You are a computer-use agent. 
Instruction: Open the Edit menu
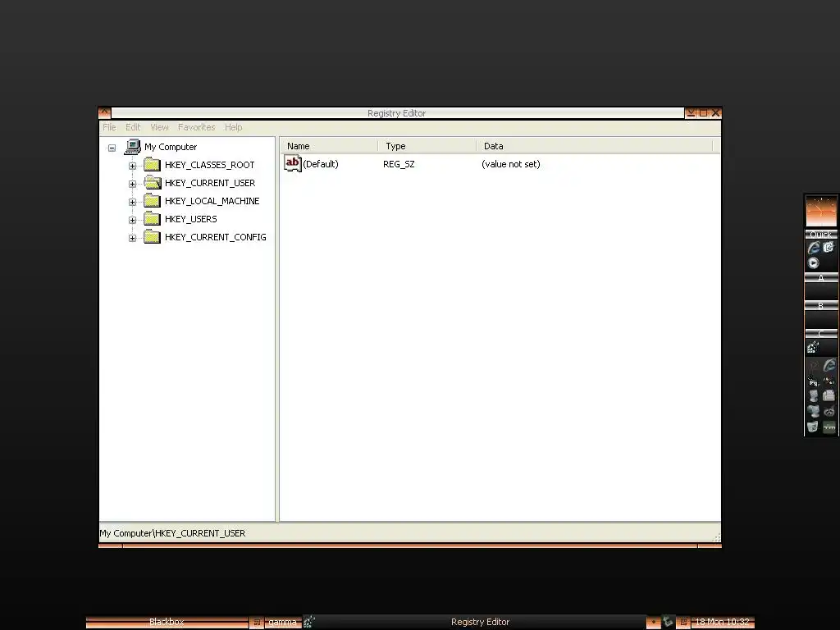tap(133, 127)
